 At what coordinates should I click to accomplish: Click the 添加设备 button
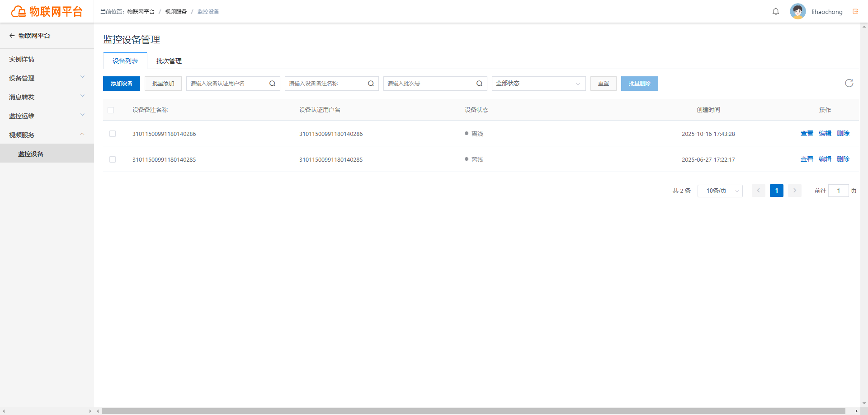click(x=122, y=84)
